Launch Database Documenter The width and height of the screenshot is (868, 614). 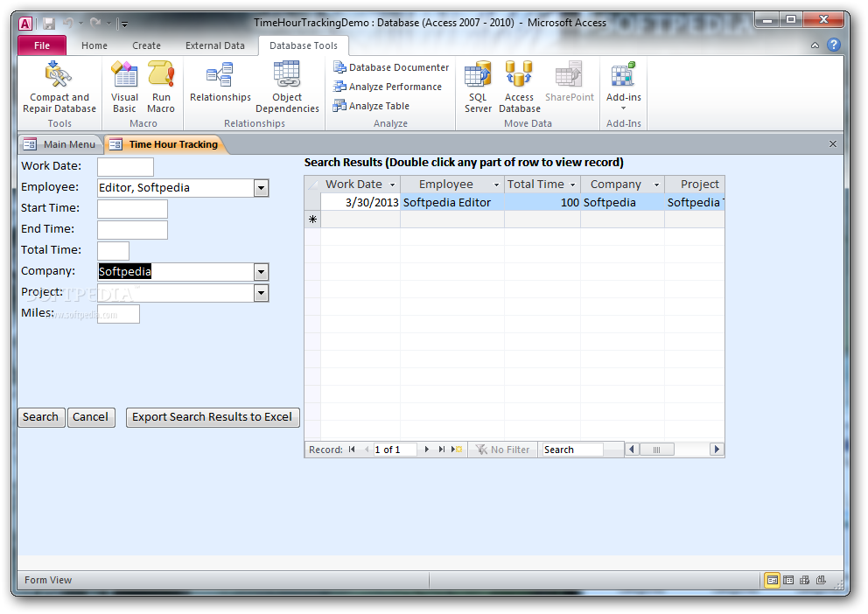point(391,67)
